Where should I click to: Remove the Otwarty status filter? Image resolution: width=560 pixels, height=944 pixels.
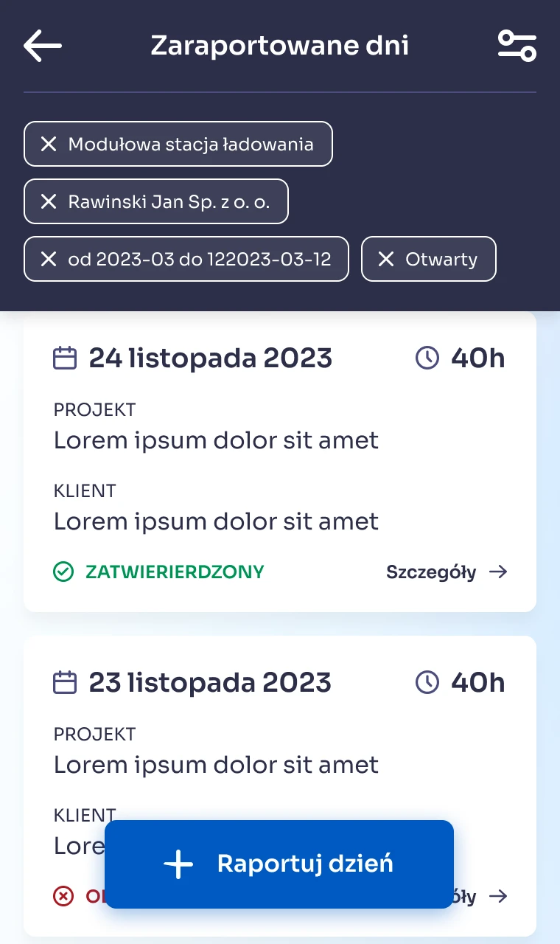(x=386, y=259)
